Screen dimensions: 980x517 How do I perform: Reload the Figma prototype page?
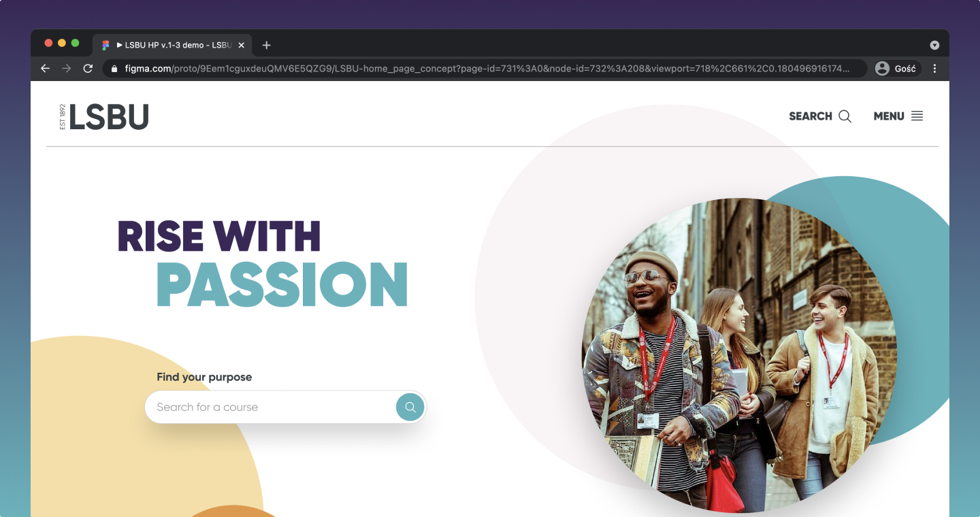[x=88, y=69]
